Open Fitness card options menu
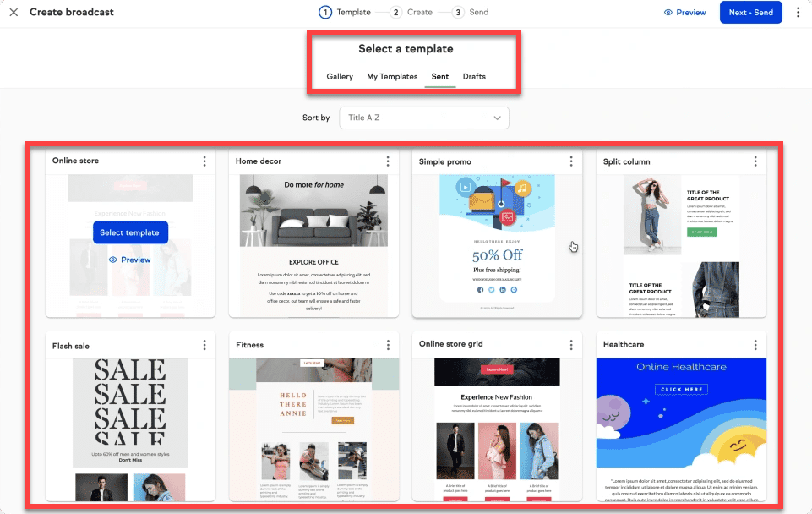Viewport: 812px width, 514px height. [388, 345]
